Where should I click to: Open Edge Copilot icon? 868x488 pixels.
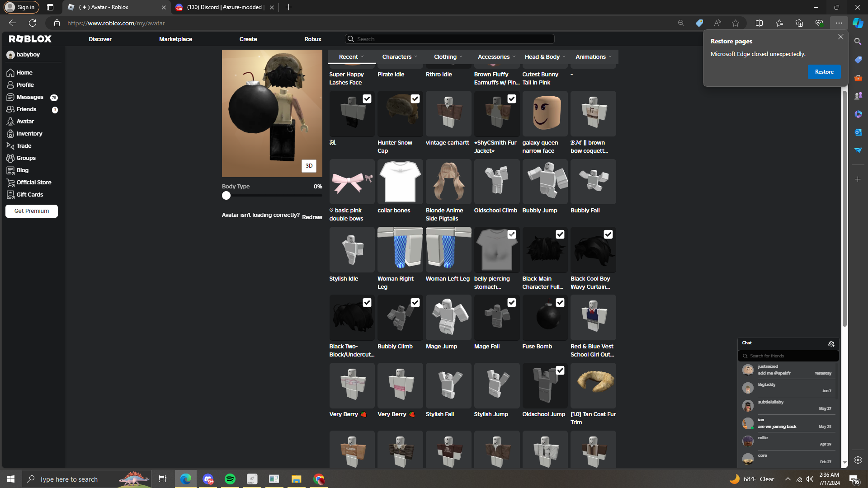coord(858,23)
